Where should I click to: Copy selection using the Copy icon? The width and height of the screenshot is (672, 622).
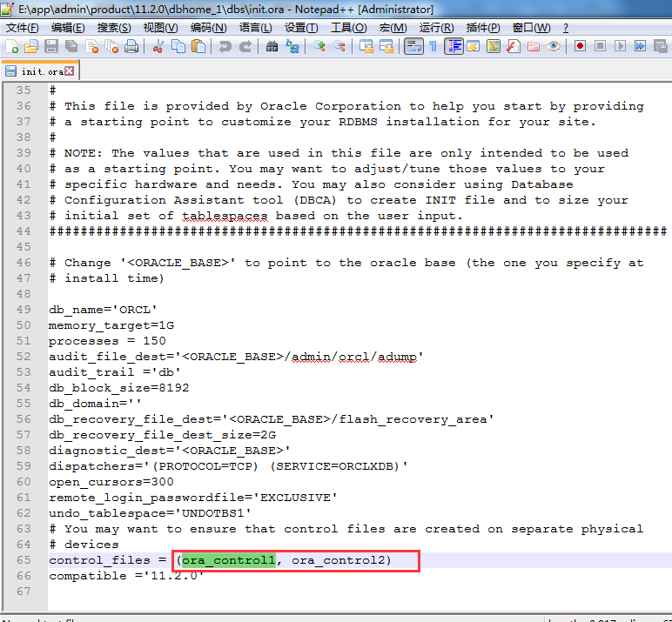coord(178,46)
